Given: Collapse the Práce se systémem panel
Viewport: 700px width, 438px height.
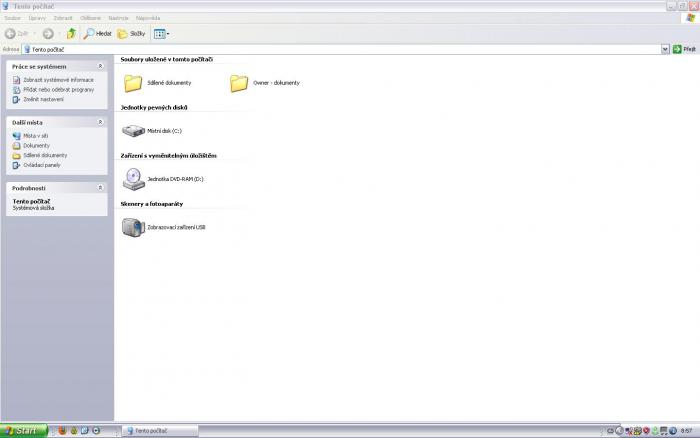Looking at the screenshot, I should [100, 66].
